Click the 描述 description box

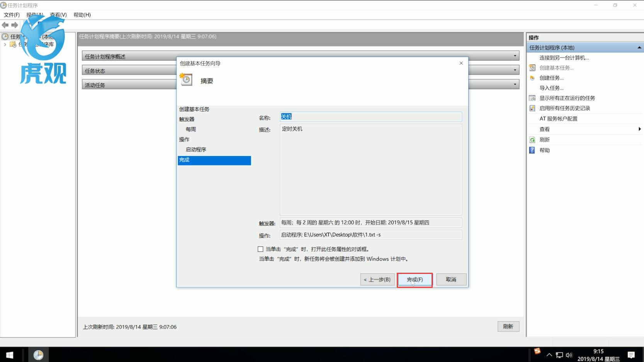pos(371,170)
